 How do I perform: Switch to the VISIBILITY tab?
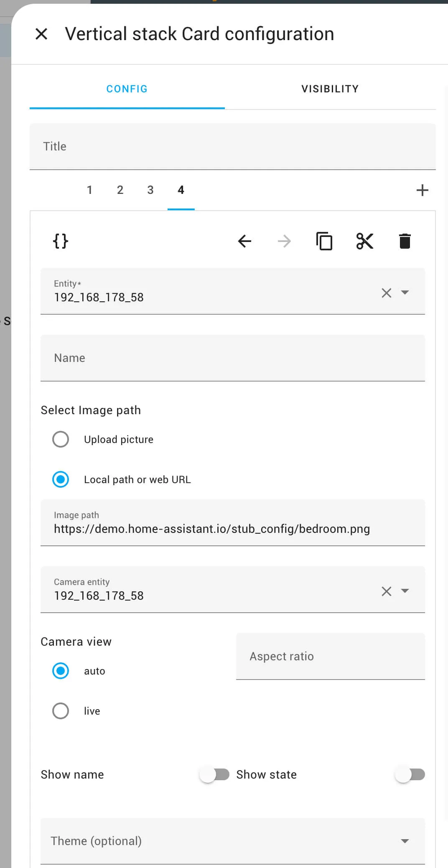point(330,89)
